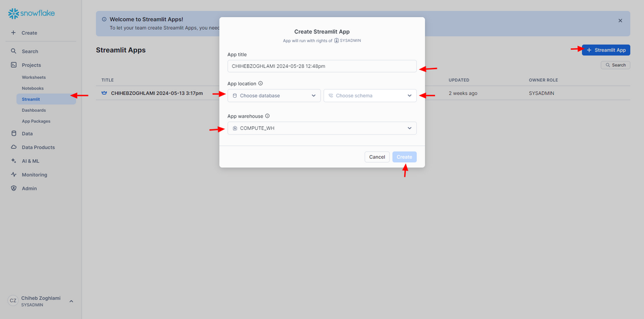Image resolution: width=644 pixels, height=319 pixels.
Task: Open App Packages in sidebar
Action: tap(36, 121)
